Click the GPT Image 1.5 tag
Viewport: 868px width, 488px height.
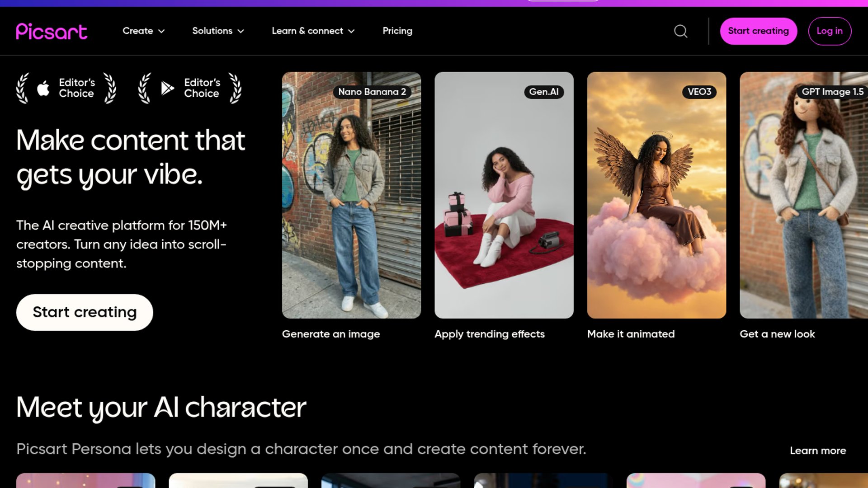pos(832,92)
